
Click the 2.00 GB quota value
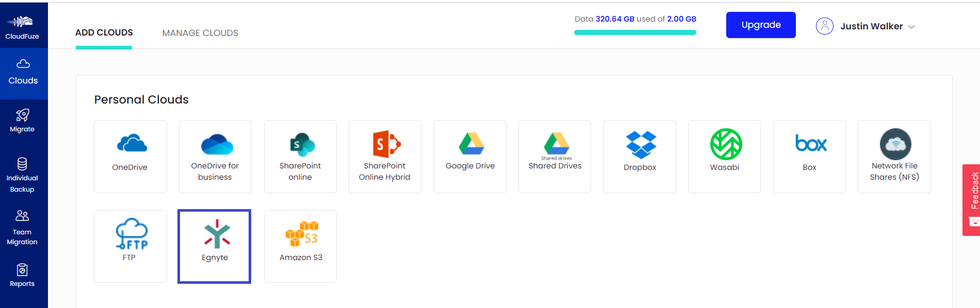coord(681,19)
